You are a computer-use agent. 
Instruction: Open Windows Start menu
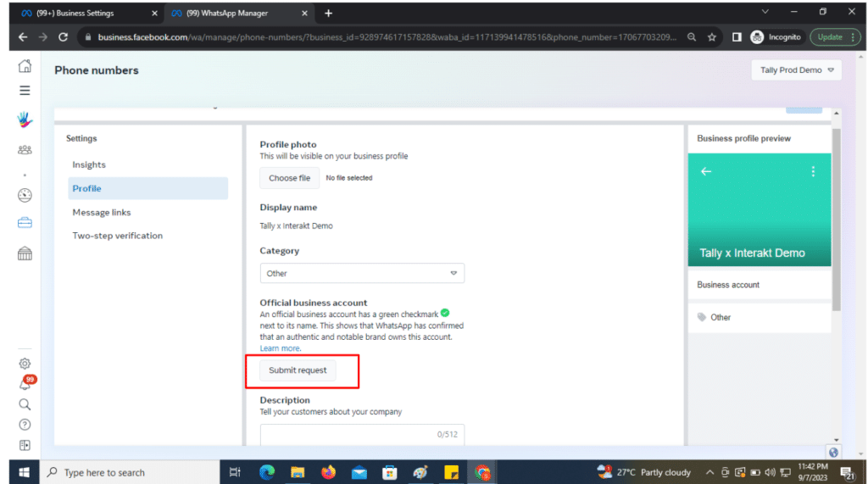tap(24, 472)
